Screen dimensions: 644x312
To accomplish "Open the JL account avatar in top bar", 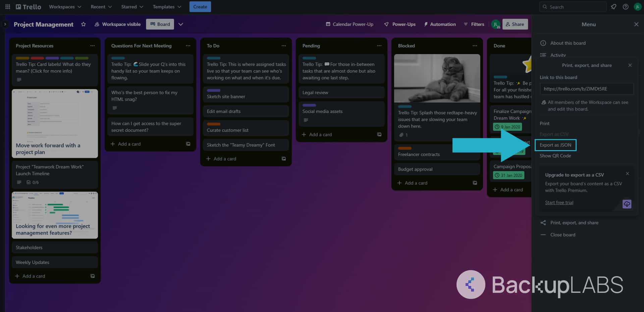I will 637,7.
